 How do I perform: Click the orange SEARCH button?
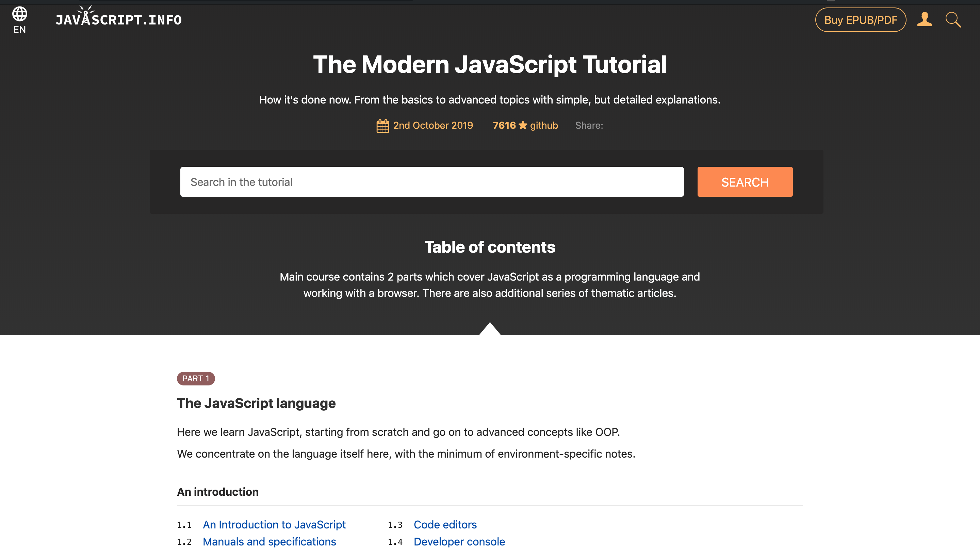tap(745, 182)
